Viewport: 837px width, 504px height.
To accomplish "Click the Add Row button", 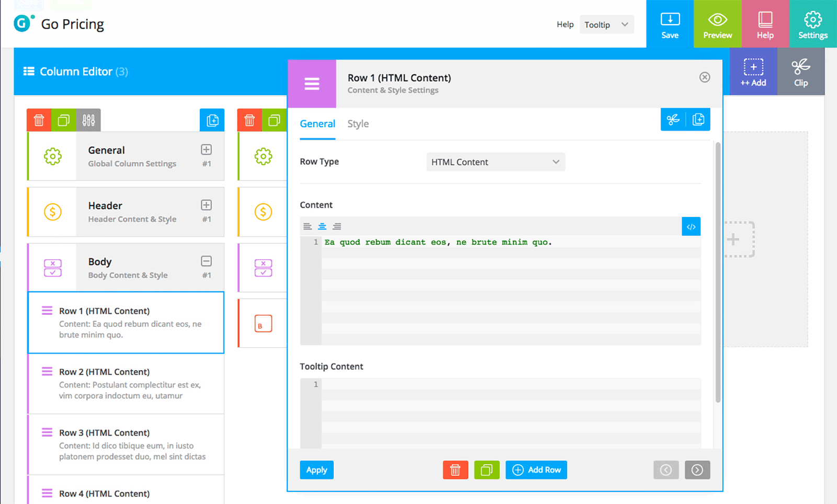I will tap(536, 470).
